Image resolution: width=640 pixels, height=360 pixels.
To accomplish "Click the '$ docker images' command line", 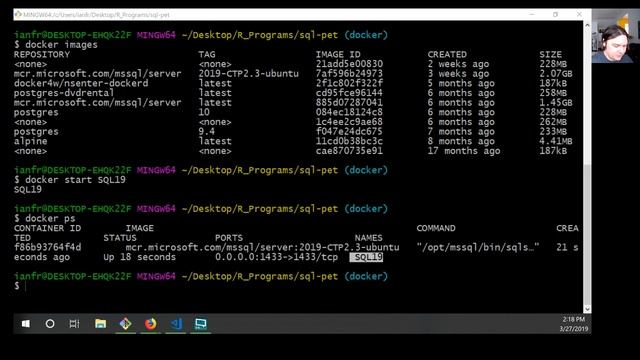I will pos(56,45).
